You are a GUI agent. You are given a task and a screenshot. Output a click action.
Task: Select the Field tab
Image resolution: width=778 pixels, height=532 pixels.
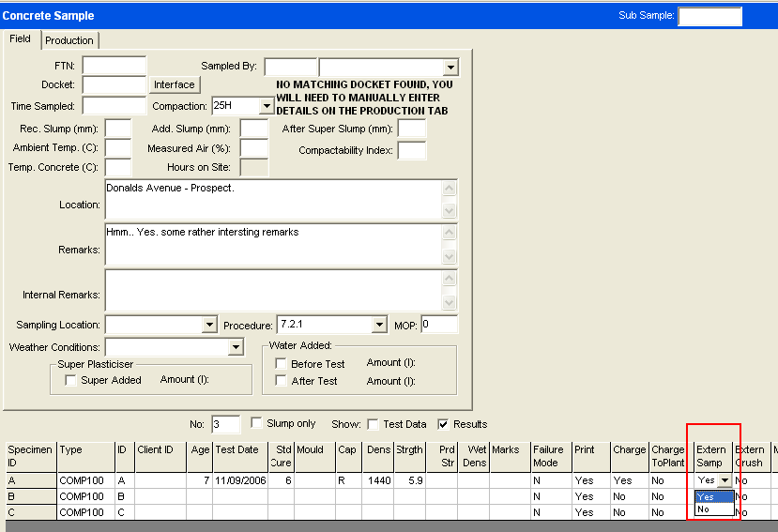[21, 39]
